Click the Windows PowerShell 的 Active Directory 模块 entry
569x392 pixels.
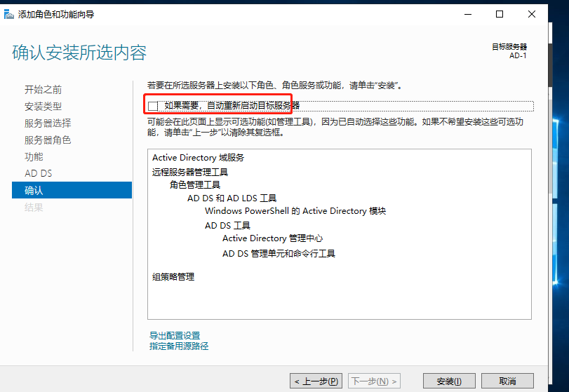tap(295, 210)
